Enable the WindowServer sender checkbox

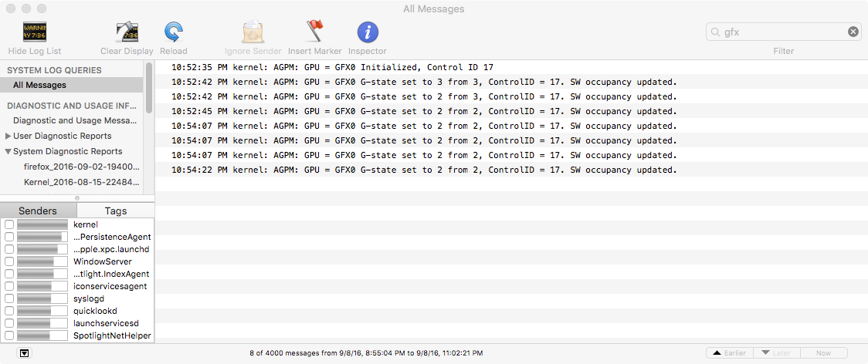[x=8, y=261]
